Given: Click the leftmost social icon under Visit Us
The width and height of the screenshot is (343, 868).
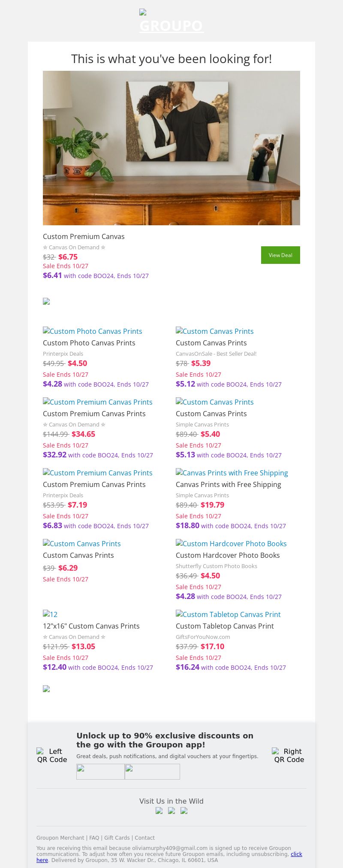Looking at the screenshot, I should pyautogui.click(x=159, y=811).
